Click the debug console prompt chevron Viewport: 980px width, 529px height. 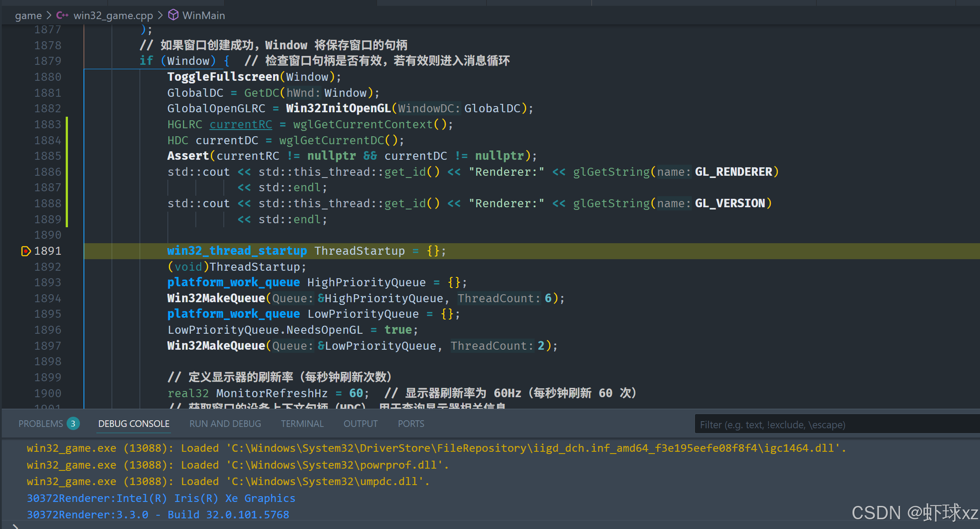pos(15,526)
